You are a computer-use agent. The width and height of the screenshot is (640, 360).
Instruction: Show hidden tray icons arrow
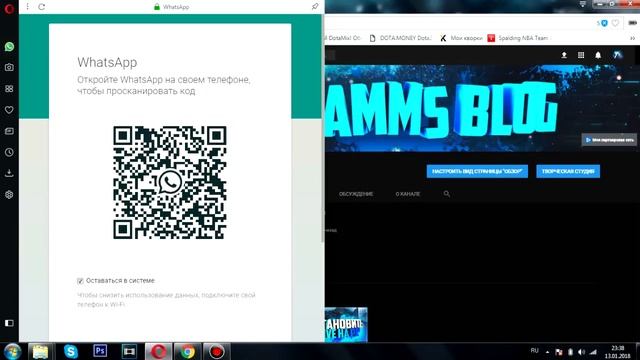click(547, 352)
